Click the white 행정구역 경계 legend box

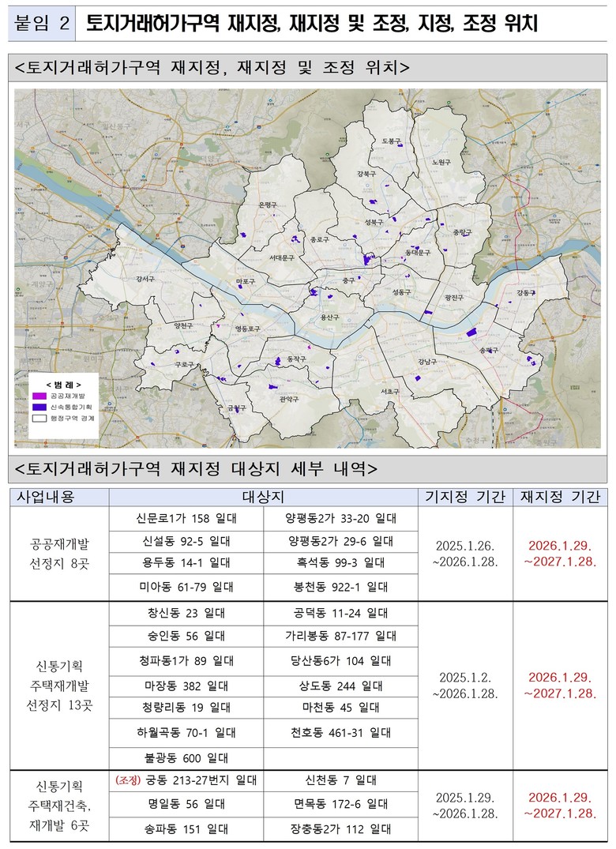tap(39, 417)
